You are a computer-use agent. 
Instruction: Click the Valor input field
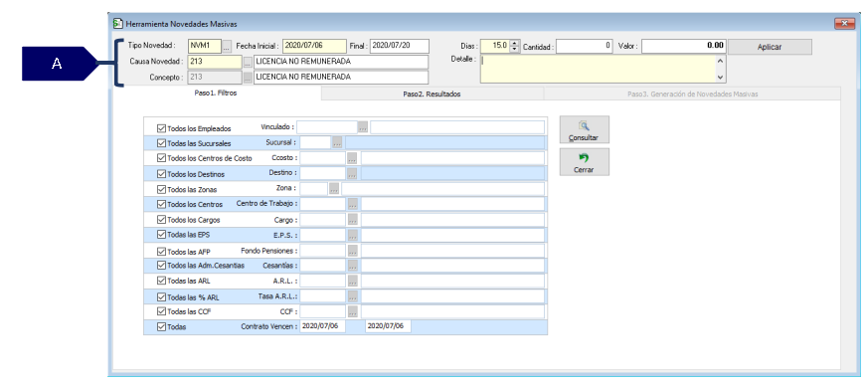(684, 46)
